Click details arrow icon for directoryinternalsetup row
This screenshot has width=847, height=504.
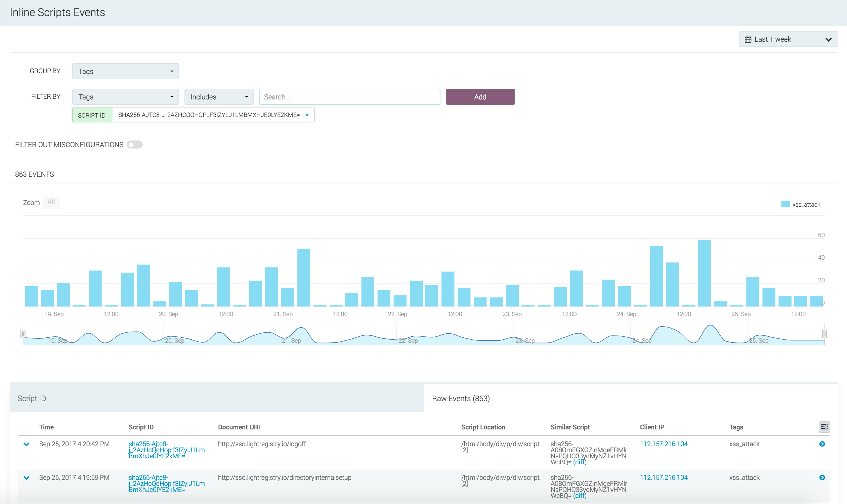(x=822, y=477)
